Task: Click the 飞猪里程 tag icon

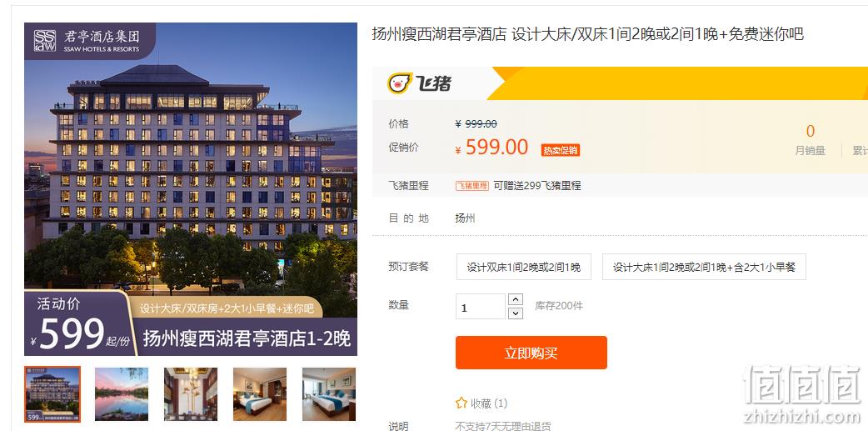Action: 472,186
